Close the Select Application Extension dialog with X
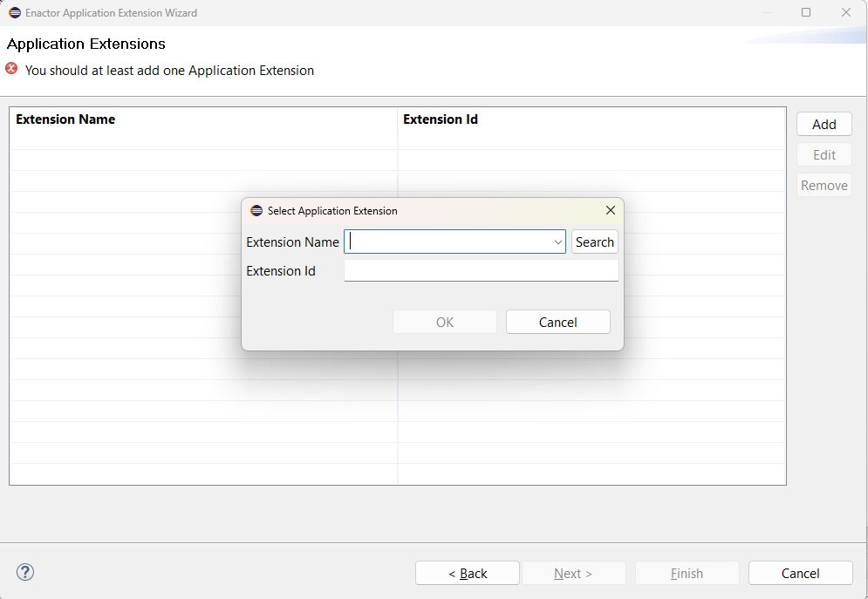The height and width of the screenshot is (599, 868). tap(610, 210)
